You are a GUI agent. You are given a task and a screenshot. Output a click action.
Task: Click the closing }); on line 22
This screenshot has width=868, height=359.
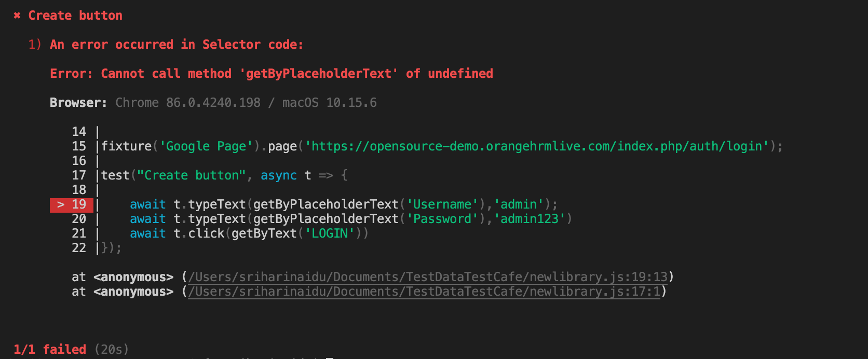pos(112,248)
